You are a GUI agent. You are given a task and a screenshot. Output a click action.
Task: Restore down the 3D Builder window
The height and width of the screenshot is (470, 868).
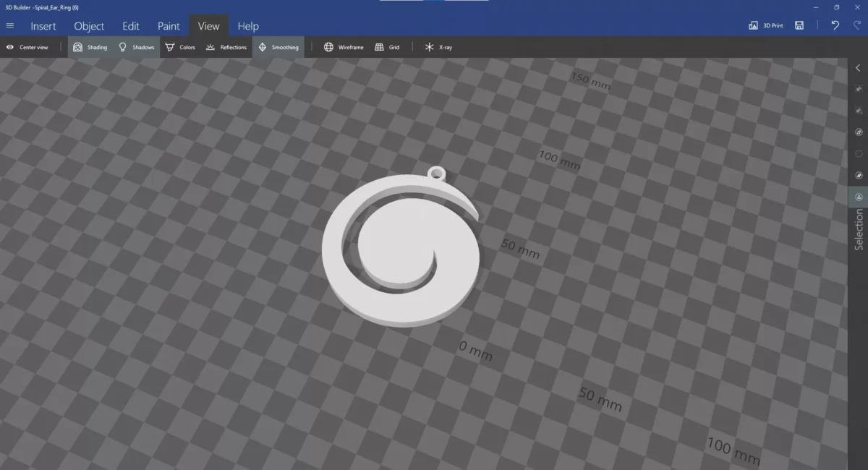pyautogui.click(x=836, y=7)
